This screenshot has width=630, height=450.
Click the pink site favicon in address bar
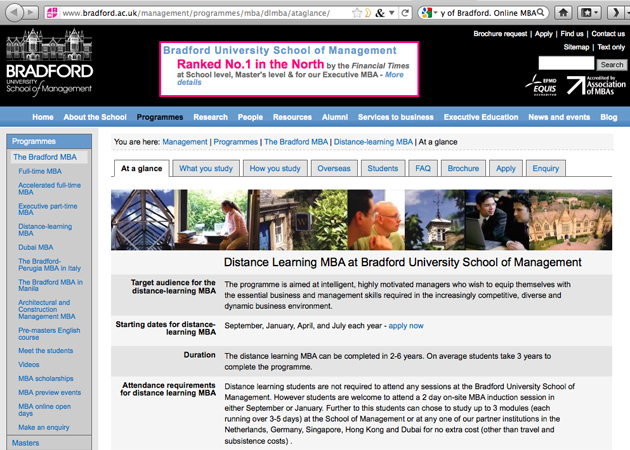52,13
